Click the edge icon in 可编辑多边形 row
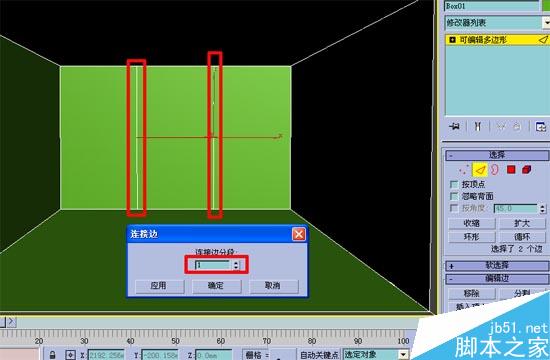 point(543,40)
